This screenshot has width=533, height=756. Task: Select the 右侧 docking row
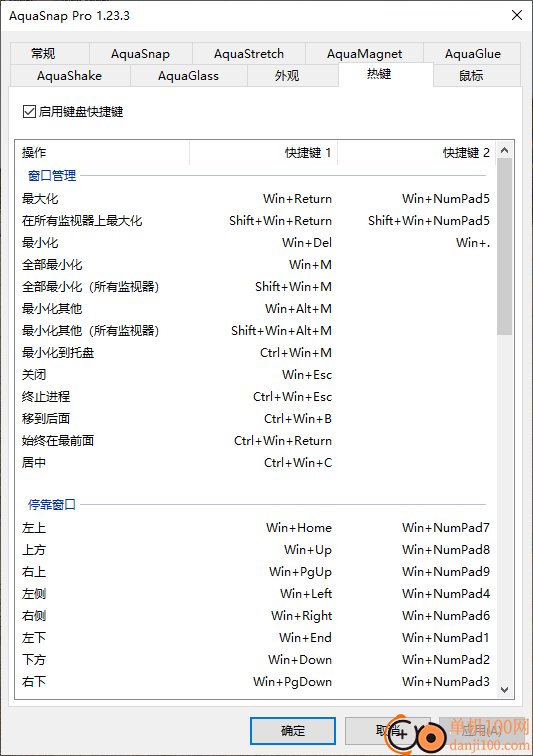point(256,616)
